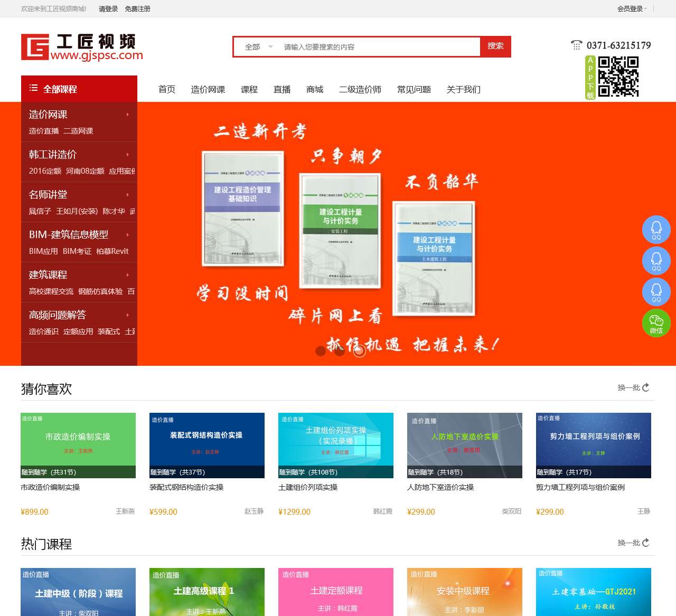Click the 工匠视频 logo
The height and width of the screenshot is (616, 676).
[82, 47]
